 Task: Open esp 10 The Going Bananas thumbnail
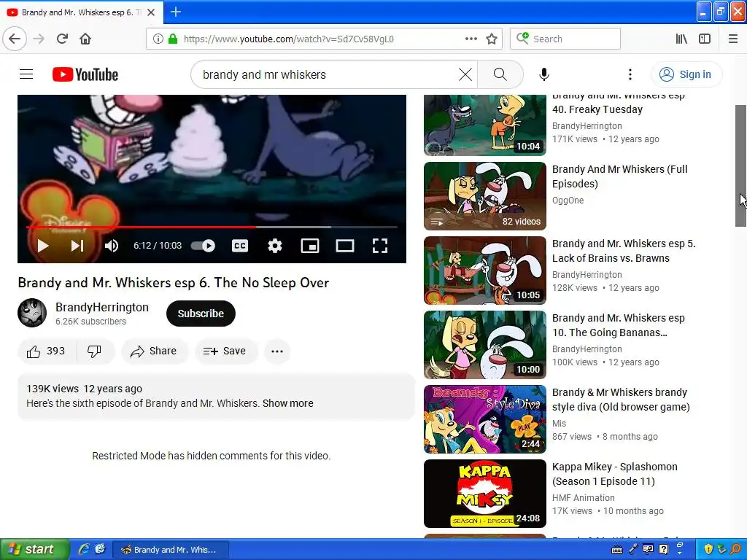(485, 345)
